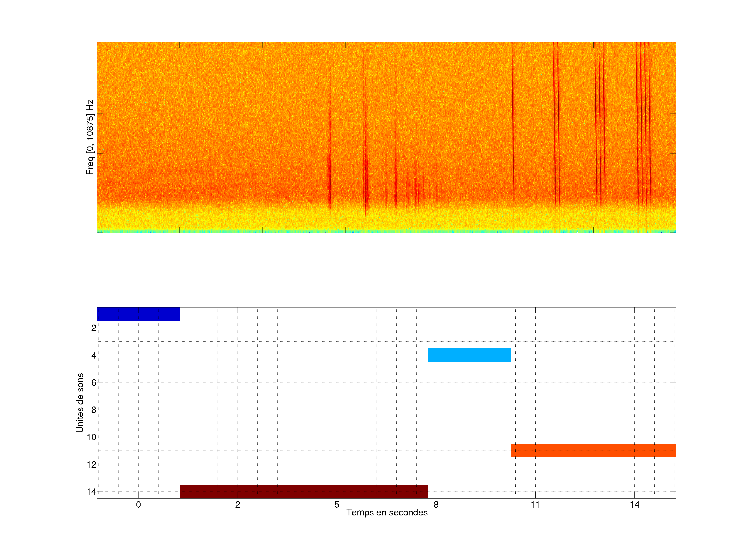
Task: Click y-axis tick label 10
Action: tap(92, 437)
